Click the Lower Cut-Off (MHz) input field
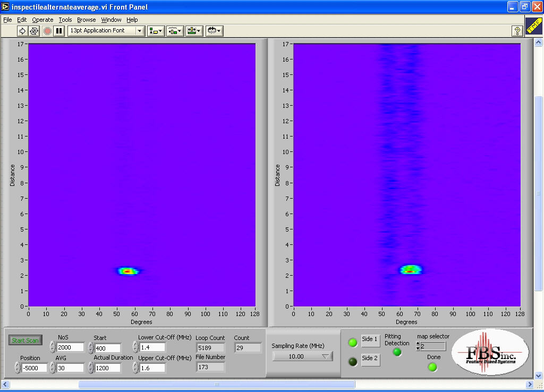 coord(152,347)
